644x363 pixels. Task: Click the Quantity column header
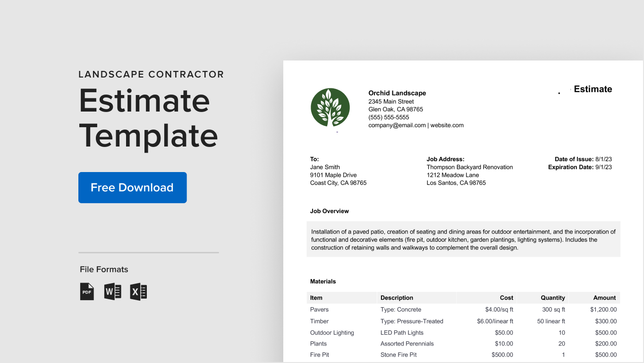552,298
